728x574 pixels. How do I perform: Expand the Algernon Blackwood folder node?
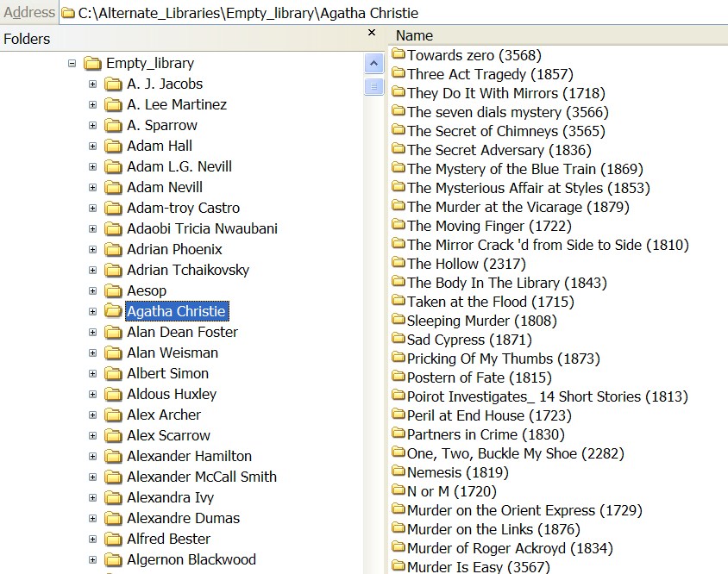click(93, 559)
